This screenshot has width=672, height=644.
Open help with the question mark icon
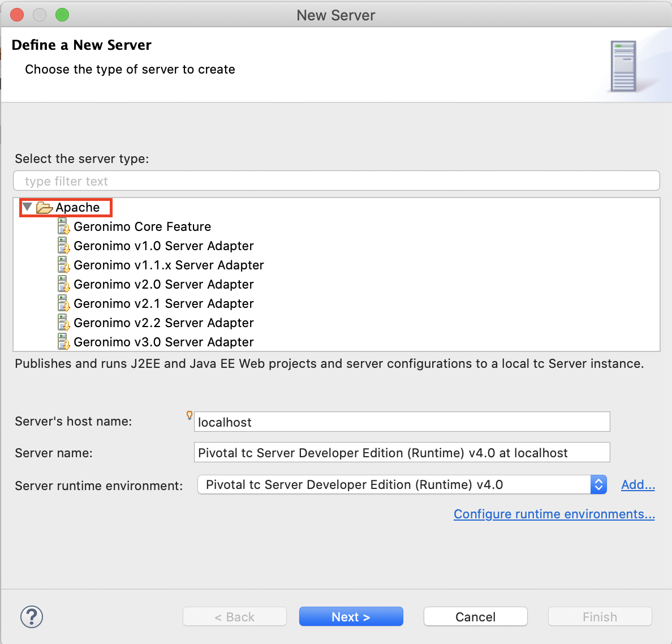pos(32,617)
